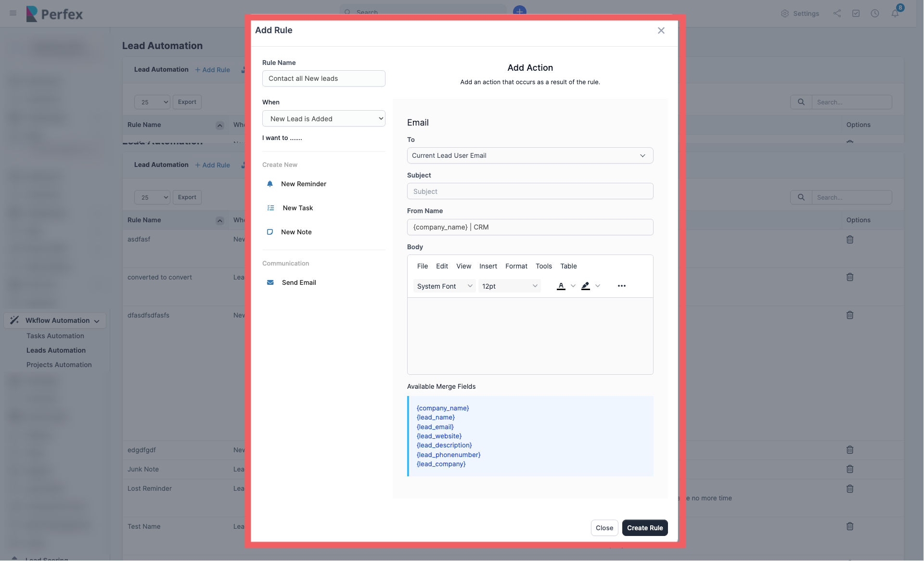Image resolution: width=924 pixels, height=561 pixels.
Task: Apply text color with the A swatch
Action: [562, 286]
